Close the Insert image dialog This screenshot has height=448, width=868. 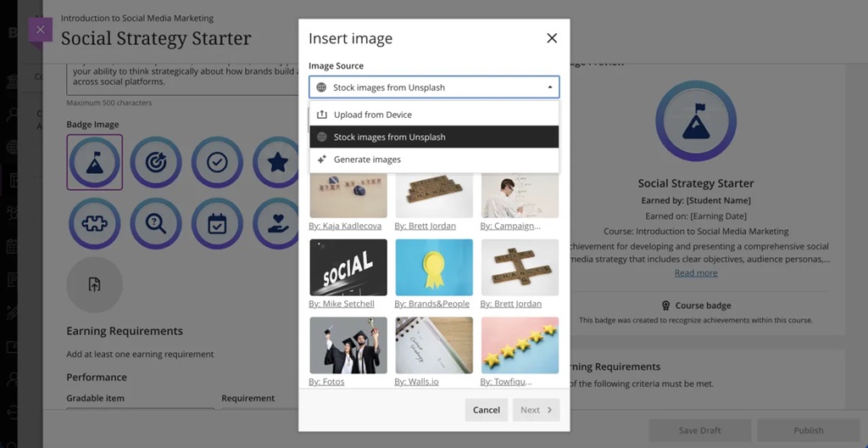(552, 38)
